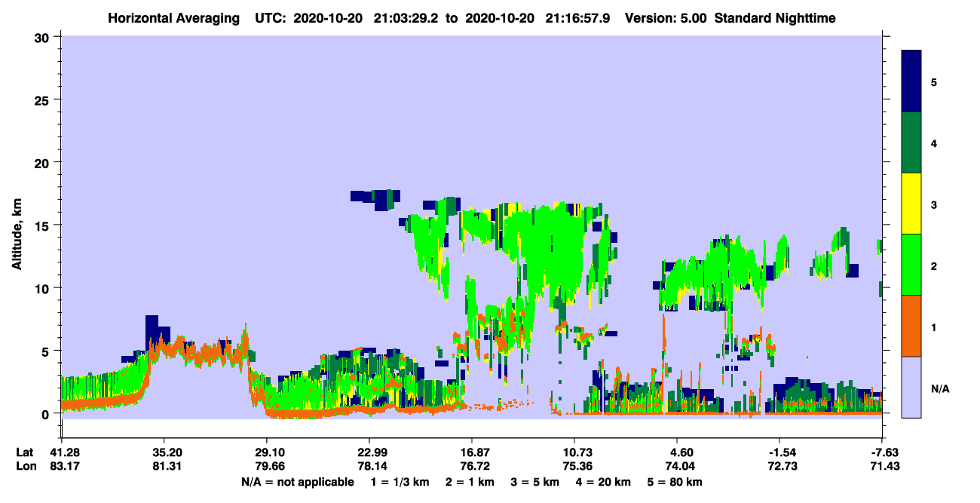The height and width of the screenshot is (503, 980).
Task: Click the lavender N/A colorbar segment
Action: coord(911,387)
